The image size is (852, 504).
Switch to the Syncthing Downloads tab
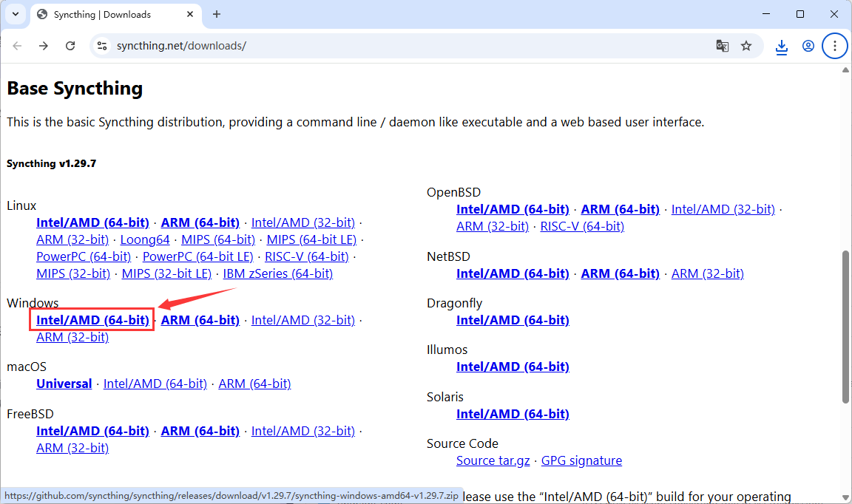(111, 14)
